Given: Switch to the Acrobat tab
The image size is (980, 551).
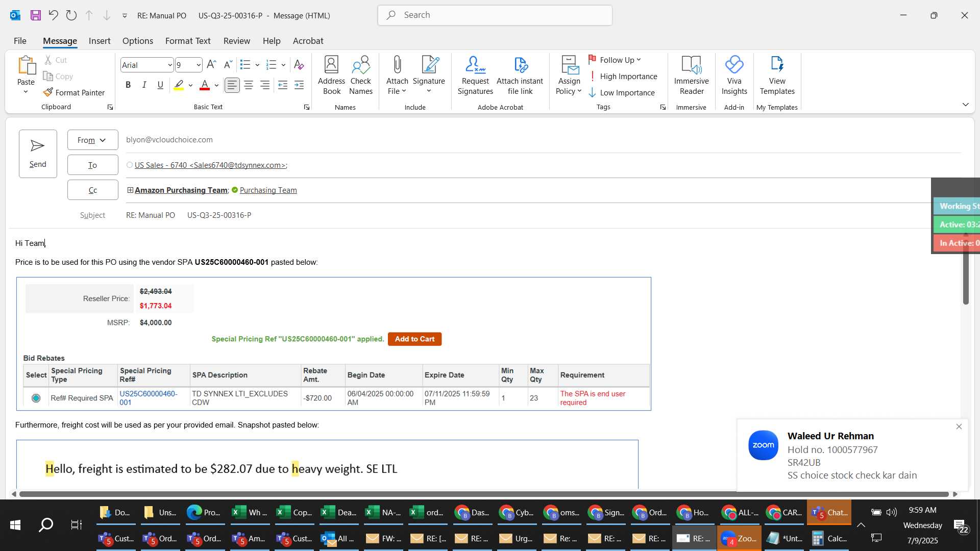Looking at the screenshot, I should coord(308,41).
